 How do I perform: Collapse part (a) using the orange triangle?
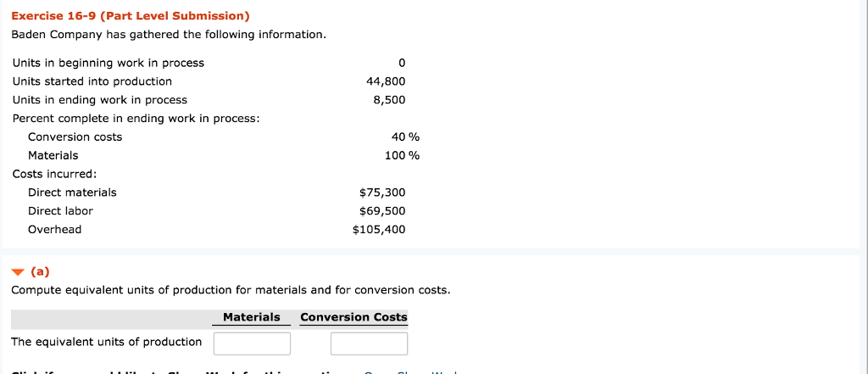[x=18, y=272]
